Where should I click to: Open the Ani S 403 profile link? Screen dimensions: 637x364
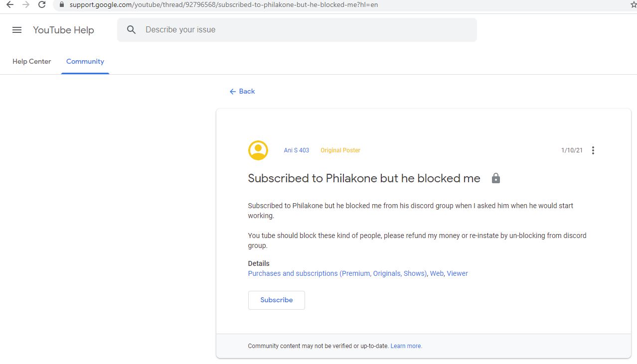tap(297, 150)
